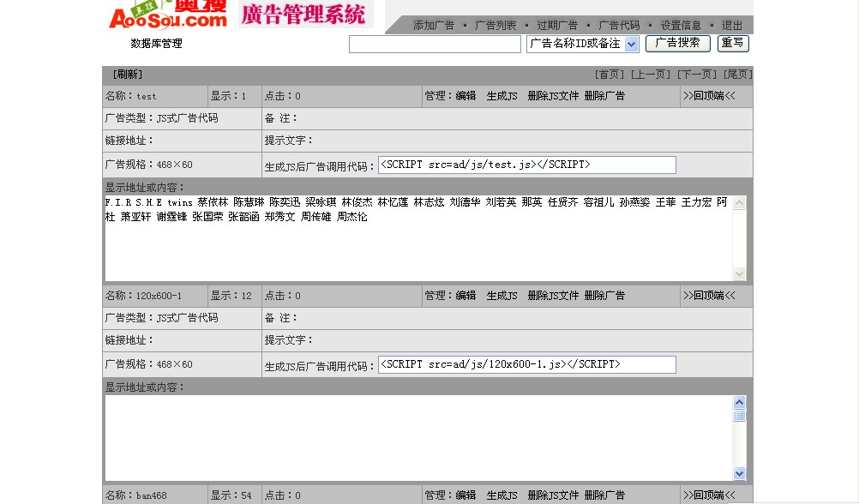Click 删除广告 for the 120x600-1 ad
The width and height of the screenshot is (859, 504).
click(604, 296)
